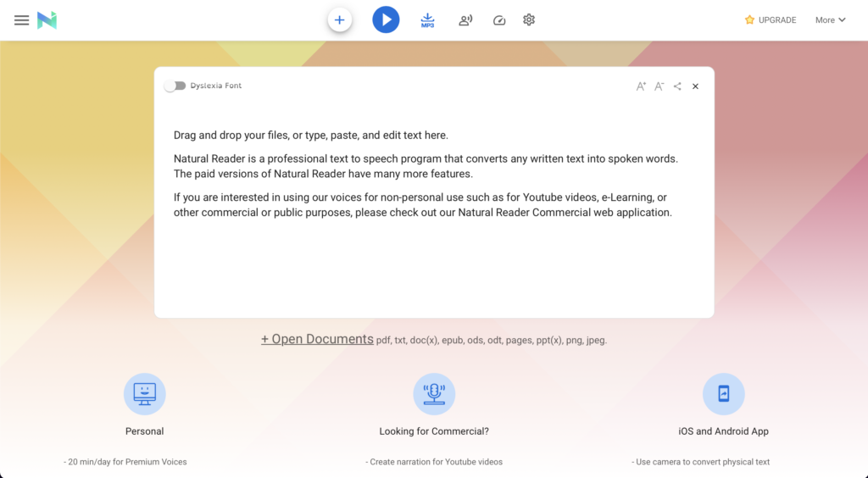Click the Commercial microphone icon

(434, 394)
